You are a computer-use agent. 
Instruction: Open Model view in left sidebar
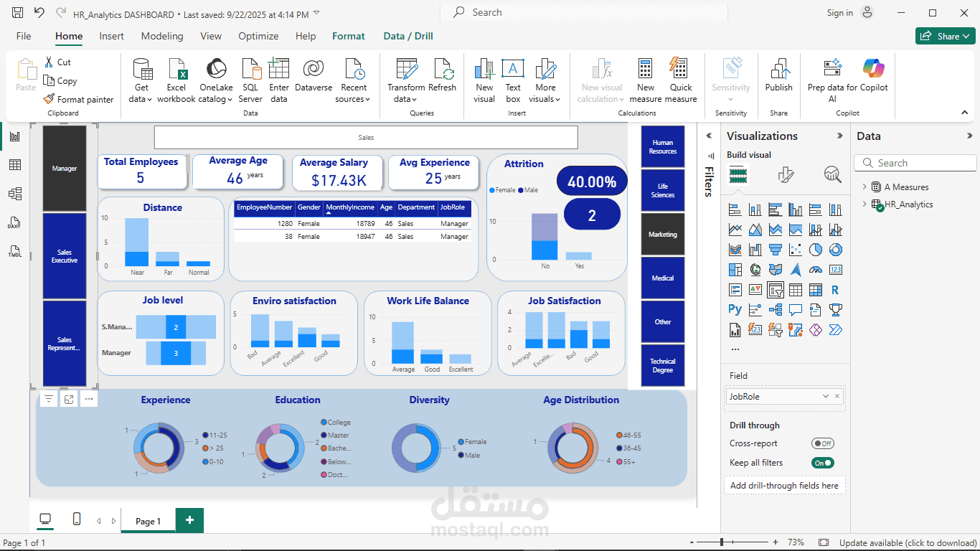coord(15,194)
